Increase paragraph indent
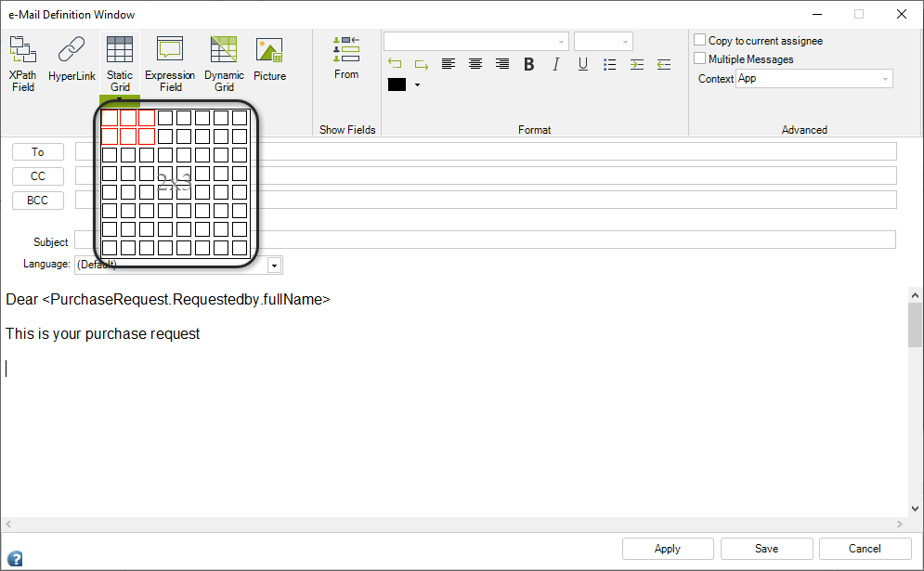The height and width of the screenshot is (571, 924). [637, 64]
